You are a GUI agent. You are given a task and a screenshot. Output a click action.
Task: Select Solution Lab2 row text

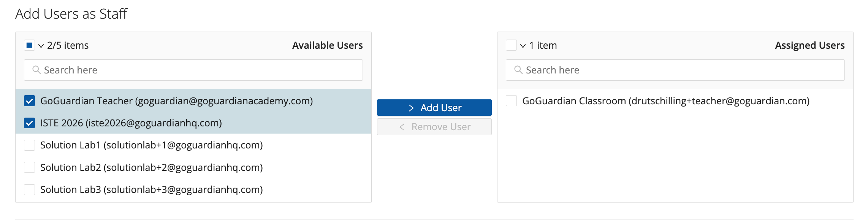tap(152, 167)
